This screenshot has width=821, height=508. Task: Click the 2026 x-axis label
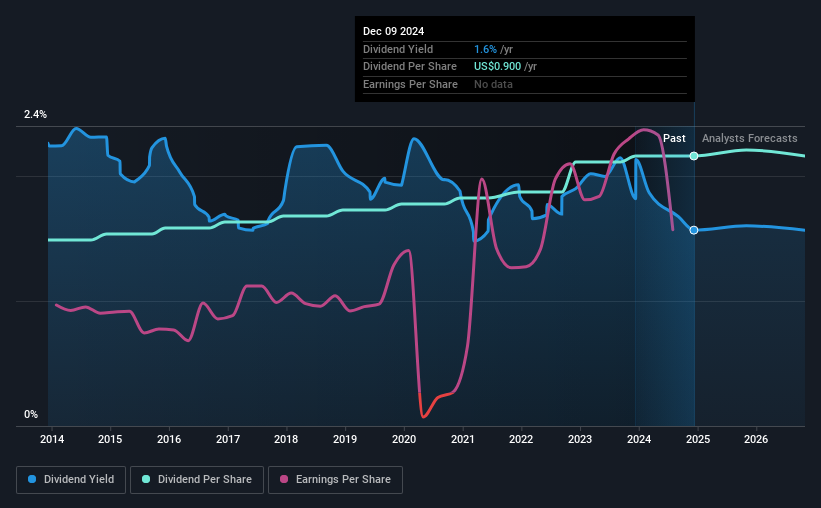[x=756, y=439]
